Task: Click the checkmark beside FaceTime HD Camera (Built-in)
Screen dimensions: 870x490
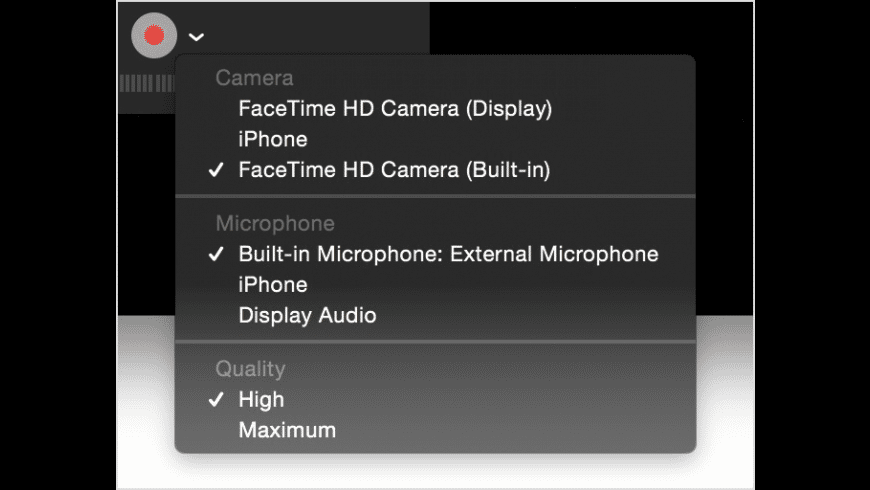Action: coord(216,170)
